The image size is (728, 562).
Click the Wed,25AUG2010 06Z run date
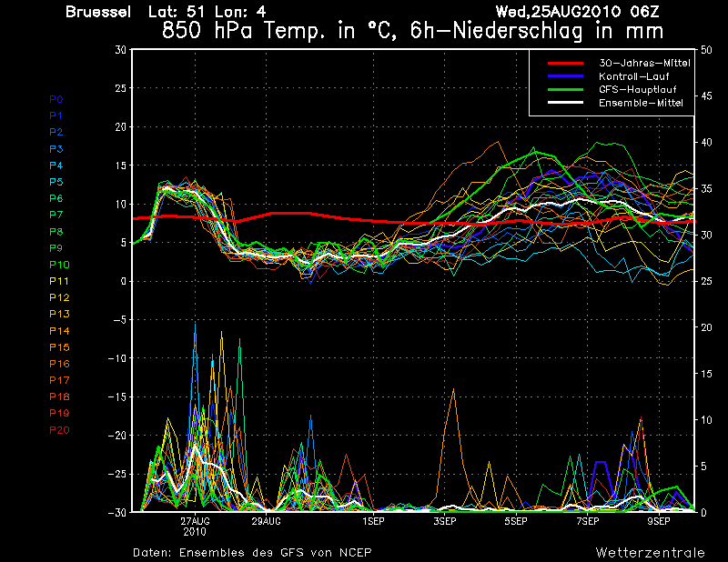coord(577,12)
